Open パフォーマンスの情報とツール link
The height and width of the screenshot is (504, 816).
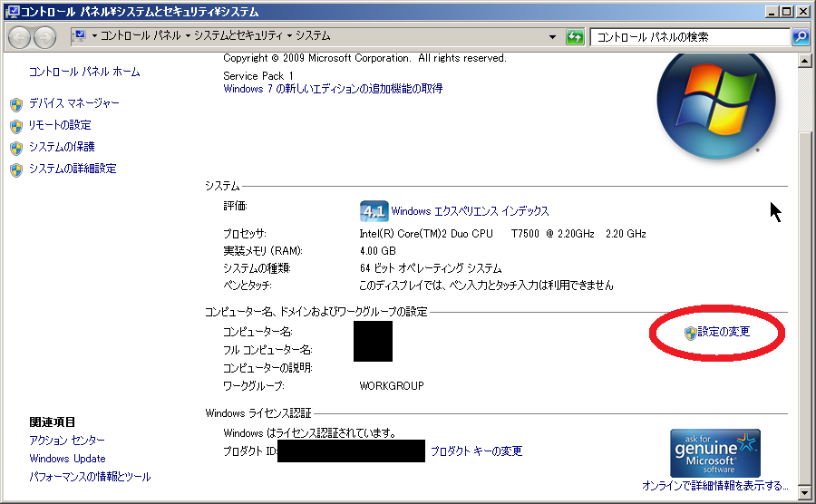point(90,477)
